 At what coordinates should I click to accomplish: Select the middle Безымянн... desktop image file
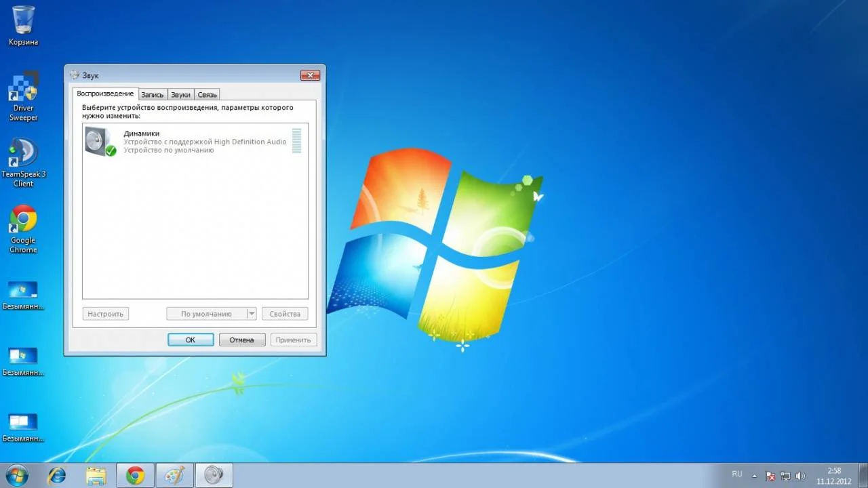(23, 361)
